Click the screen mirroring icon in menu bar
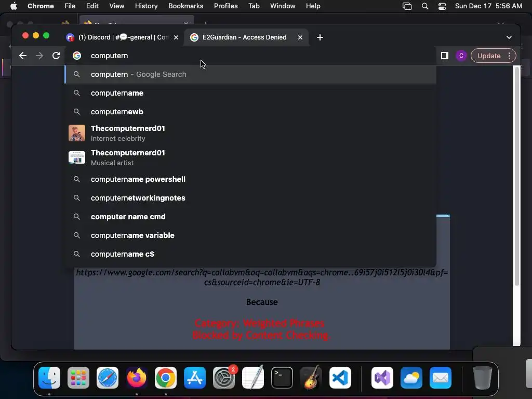 click(x=407, y=6)
